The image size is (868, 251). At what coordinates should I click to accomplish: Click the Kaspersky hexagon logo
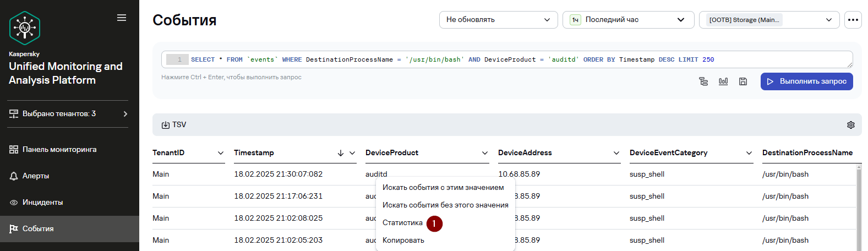pos(25,28)
